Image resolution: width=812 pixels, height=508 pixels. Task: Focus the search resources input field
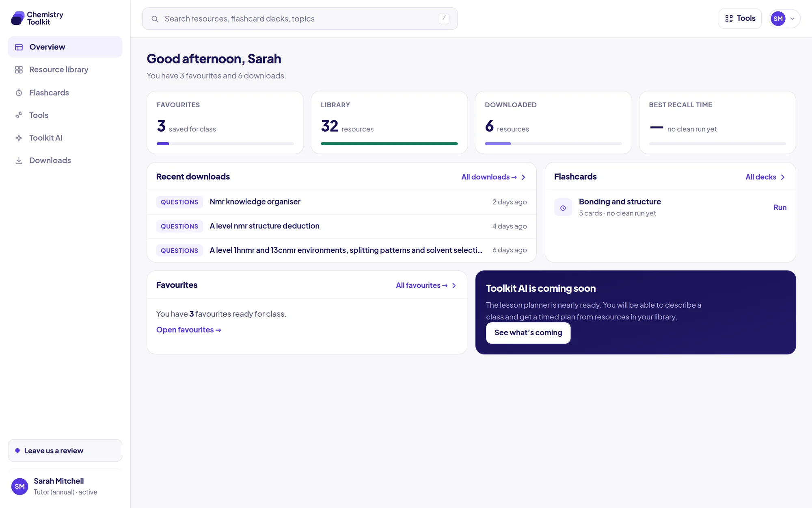(300, 19)
